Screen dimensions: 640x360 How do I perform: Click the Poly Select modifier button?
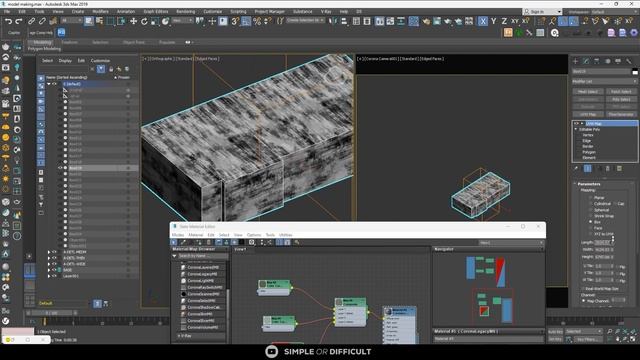(x=620, y=99)
